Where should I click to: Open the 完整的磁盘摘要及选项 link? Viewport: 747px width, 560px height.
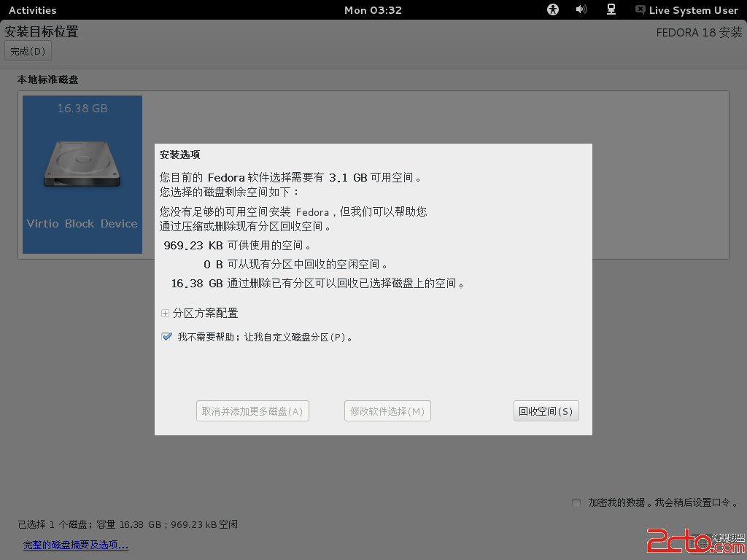tap(76, 545)
